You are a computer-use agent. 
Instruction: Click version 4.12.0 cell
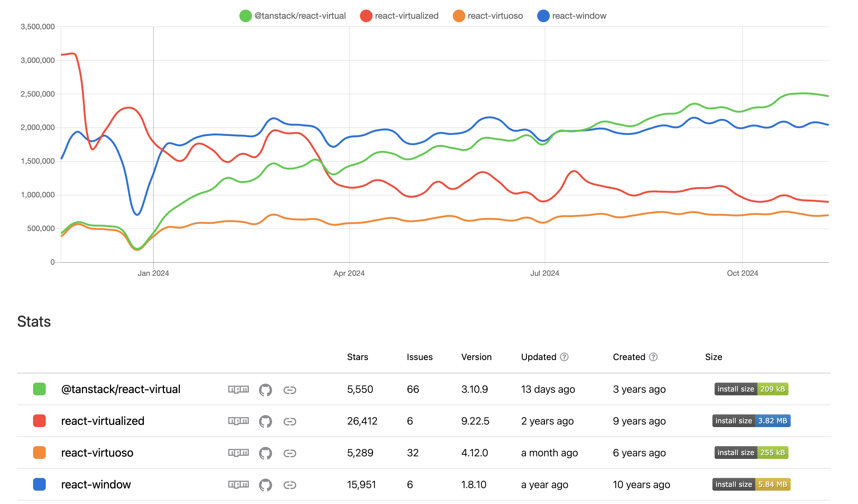pos(475,453)
